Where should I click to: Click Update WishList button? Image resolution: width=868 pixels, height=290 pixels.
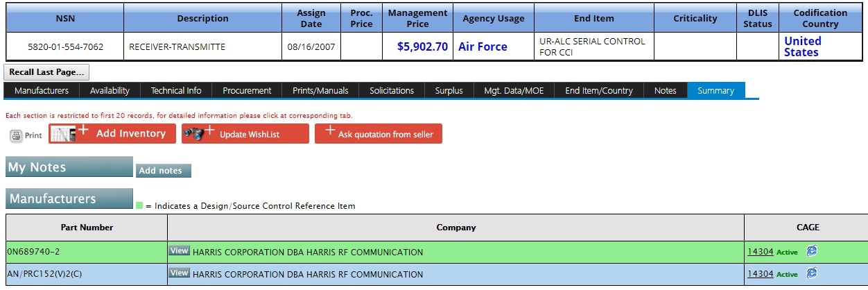245,134
